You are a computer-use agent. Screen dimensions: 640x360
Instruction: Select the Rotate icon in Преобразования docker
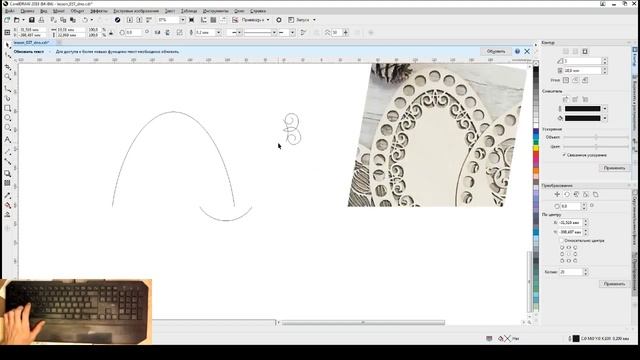click(567, 195)
